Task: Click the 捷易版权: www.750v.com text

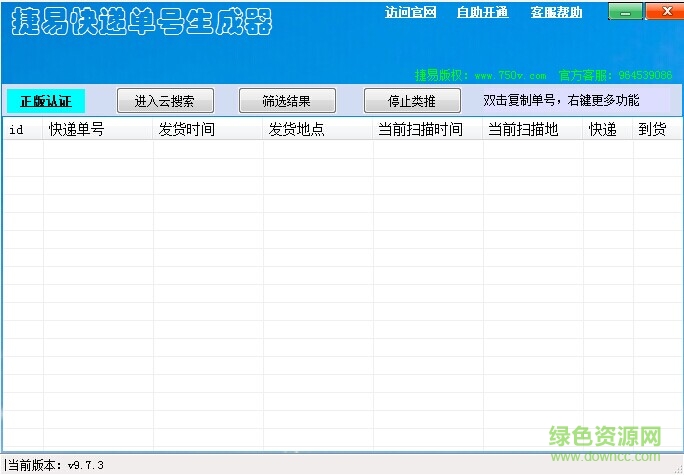Action: pos(480,75)
